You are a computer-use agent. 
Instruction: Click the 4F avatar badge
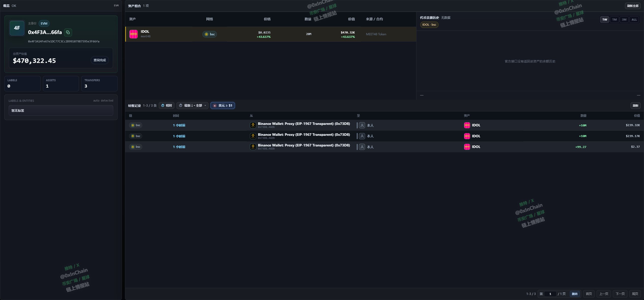[x=17, y=28]
